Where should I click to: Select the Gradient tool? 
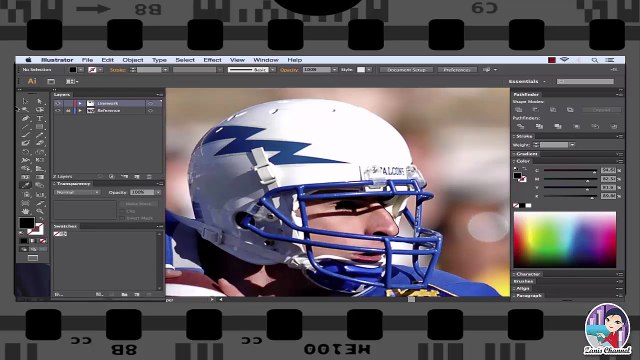[40, 176]
